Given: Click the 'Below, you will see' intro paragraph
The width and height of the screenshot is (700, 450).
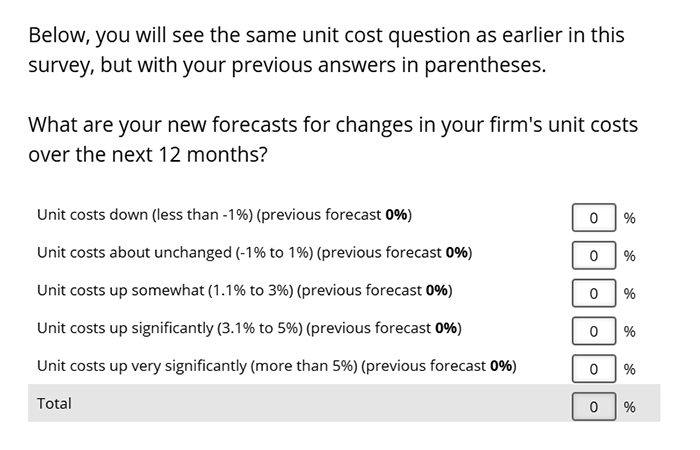Looking at the screenshot, I should 326,50.
